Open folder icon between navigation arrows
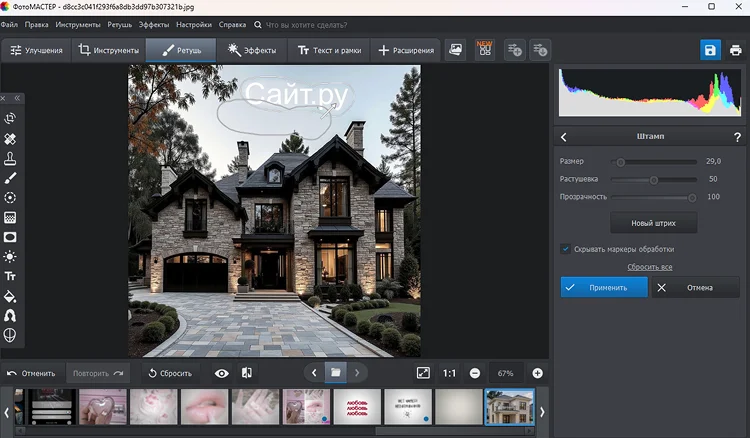Viewport: 750px width, 438px height. [336, 372]
